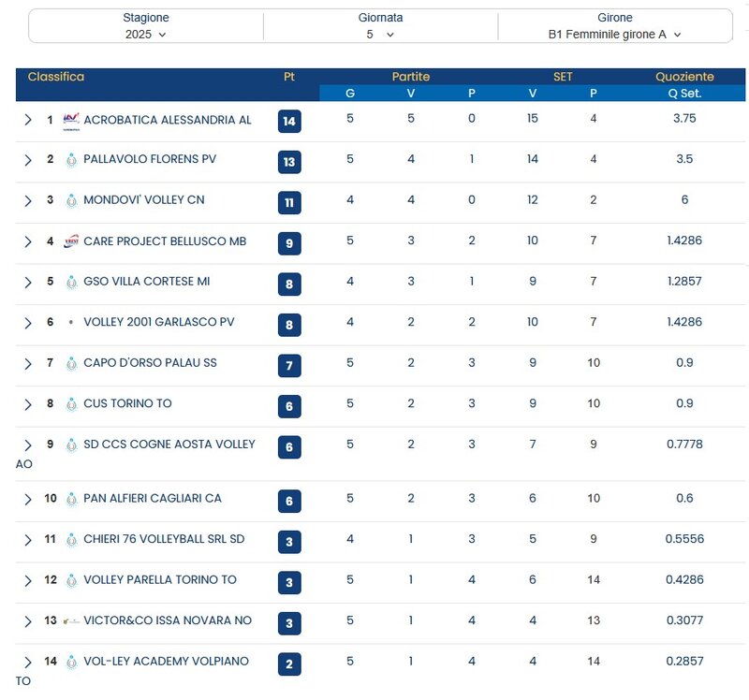Click the Victor&Co Issa Novara team logo
The height and width of the screenshot is (700, 749).
click(71, 621)
